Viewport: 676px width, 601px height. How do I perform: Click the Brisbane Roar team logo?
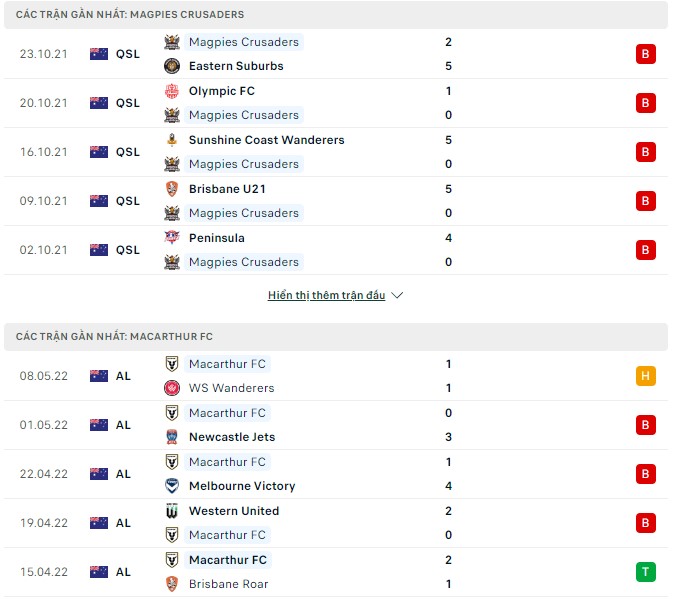point(172,584)
